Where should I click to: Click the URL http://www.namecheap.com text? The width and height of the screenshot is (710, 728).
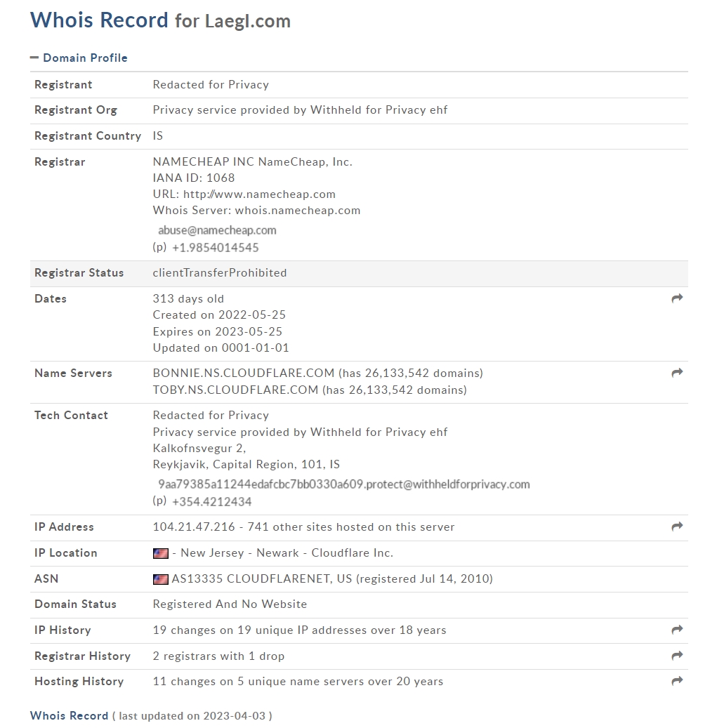pyautogui.click(x=244, y=194)
